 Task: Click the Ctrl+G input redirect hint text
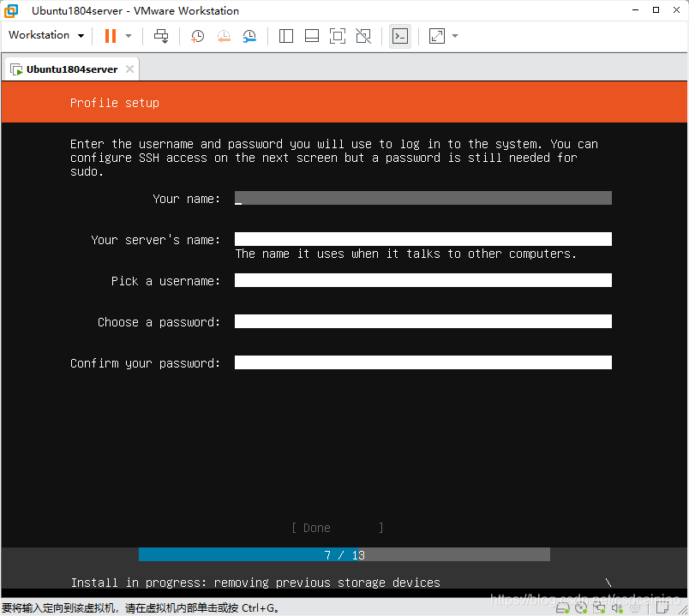pyautogui.click(x=141, y=608)
